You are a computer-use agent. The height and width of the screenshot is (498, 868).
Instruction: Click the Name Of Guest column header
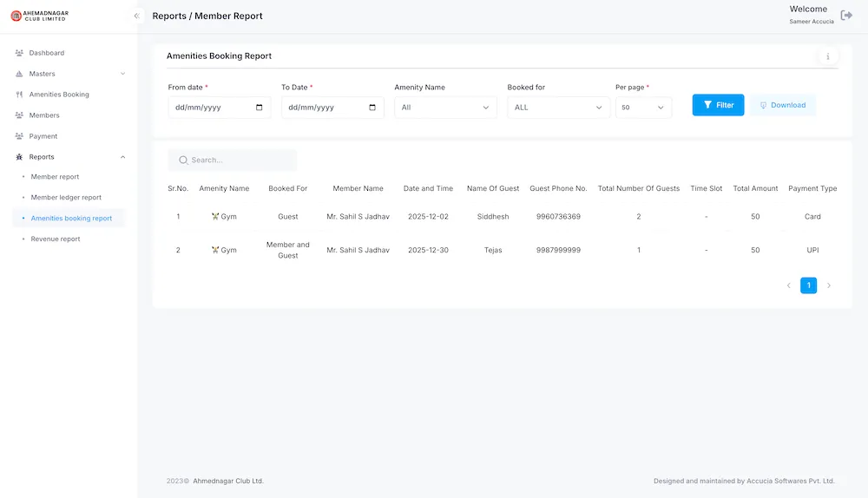[493, 188]
